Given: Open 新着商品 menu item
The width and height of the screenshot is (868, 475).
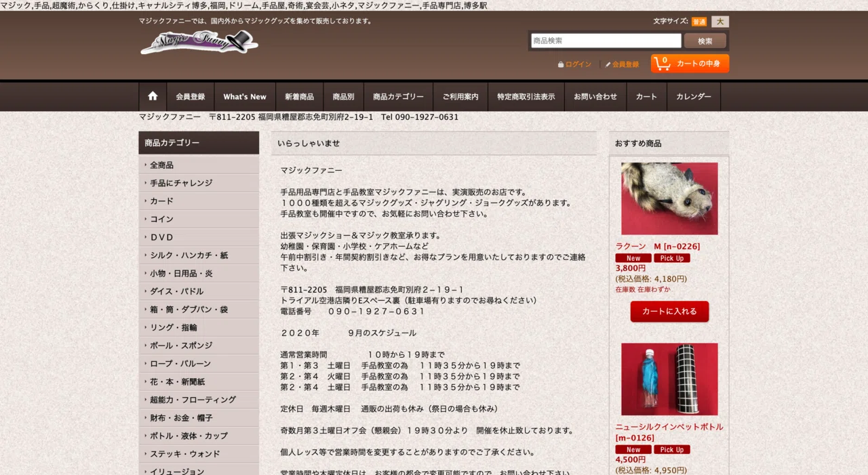Looking at the screenshot, I should 299,97.
